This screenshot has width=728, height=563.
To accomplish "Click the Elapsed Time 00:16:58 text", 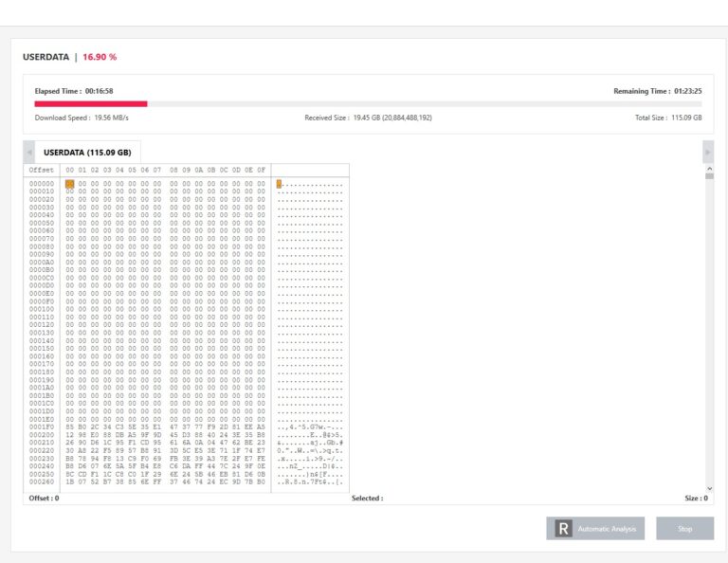I will point(74,91).
